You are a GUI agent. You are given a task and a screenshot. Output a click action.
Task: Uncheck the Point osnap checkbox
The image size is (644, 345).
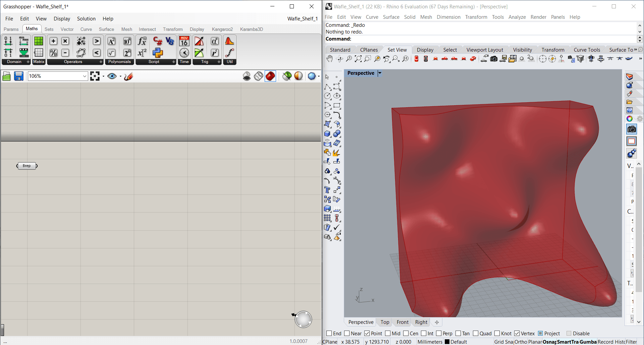(367, 333)
